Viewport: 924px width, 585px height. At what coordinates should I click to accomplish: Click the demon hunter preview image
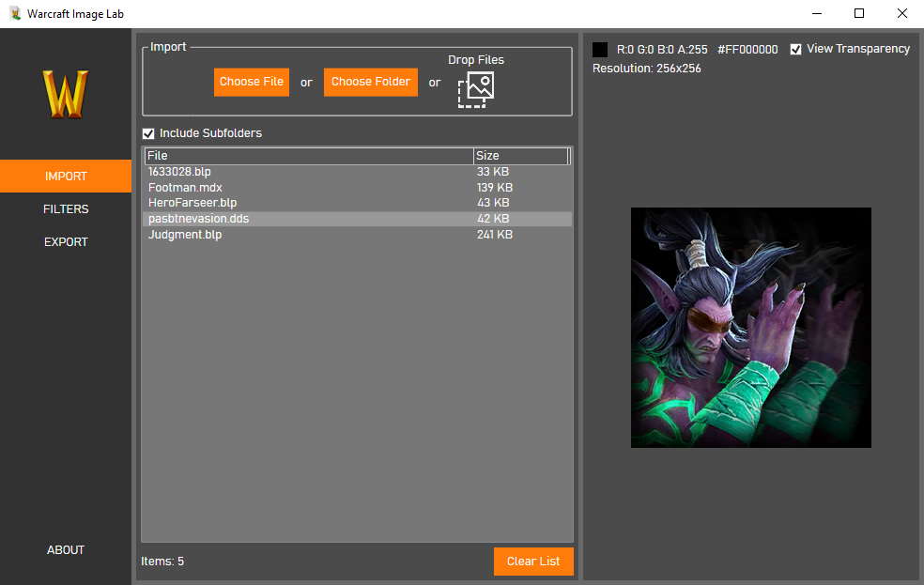click(751, 328)
